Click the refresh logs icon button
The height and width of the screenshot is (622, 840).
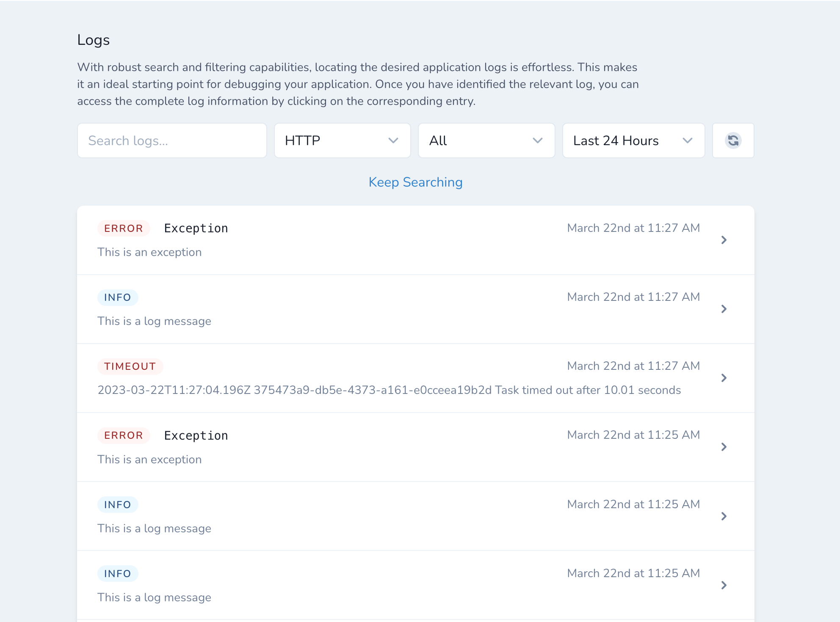(733, 140)
